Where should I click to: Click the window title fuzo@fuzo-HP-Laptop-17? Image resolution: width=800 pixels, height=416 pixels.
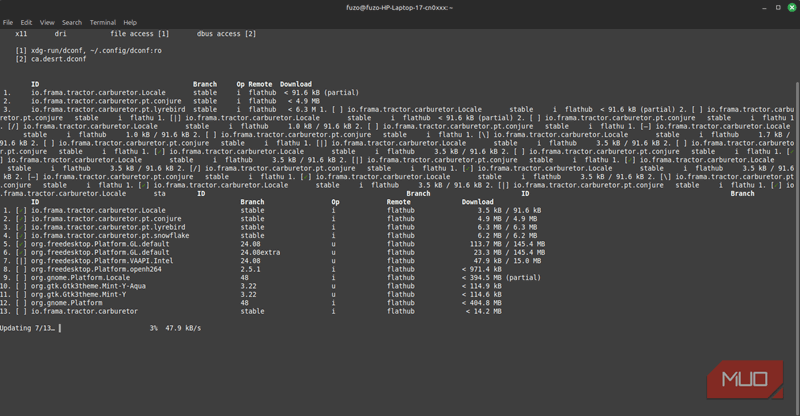[x=399, y=8]
